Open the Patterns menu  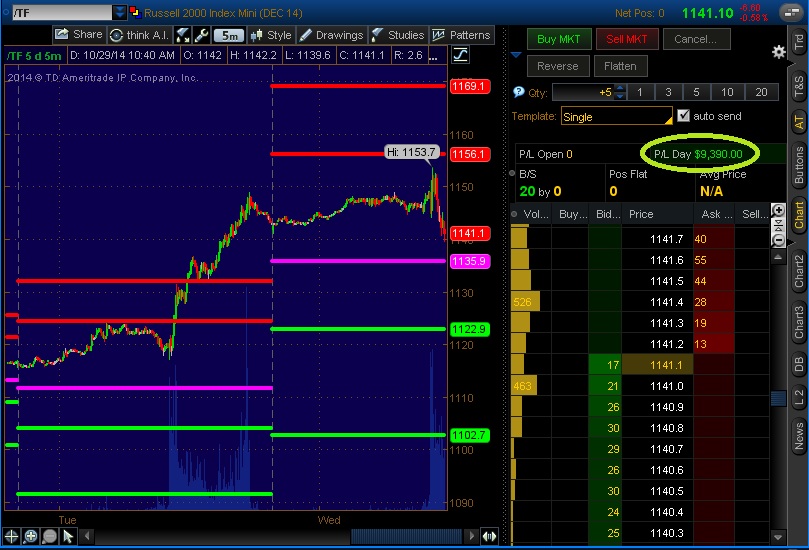point(462,35)
